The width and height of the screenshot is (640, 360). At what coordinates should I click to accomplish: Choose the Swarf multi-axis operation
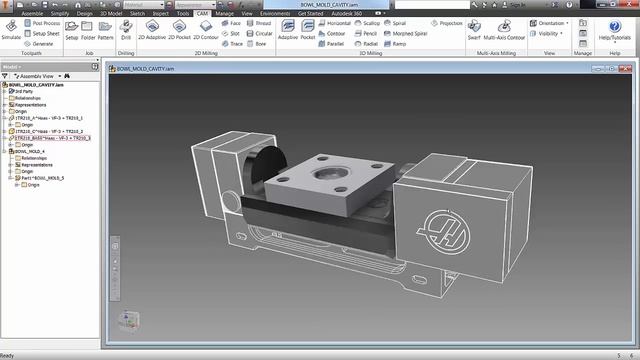pos(474,30)
